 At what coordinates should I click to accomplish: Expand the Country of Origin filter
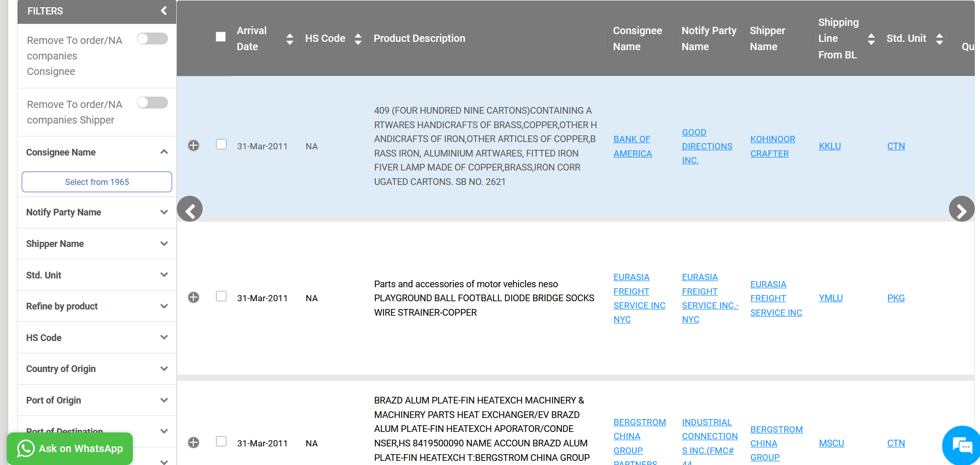click(164, 369)
